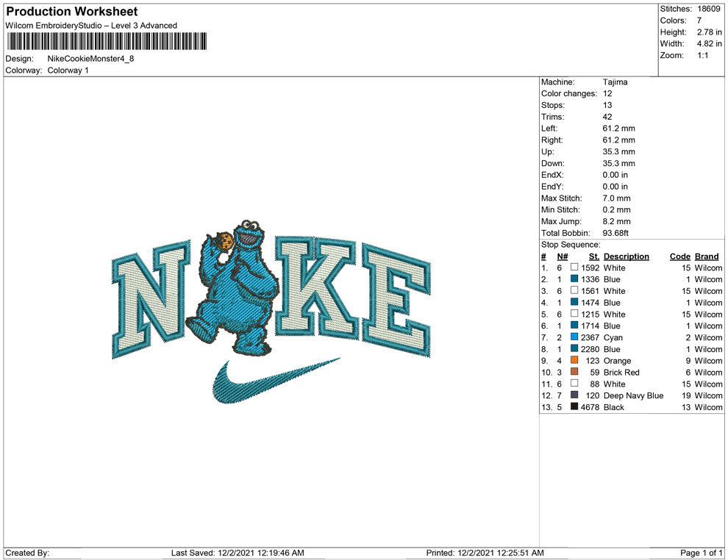This screenshot has height=560, width=728.
Task: Click the cyan swatch in stop 7
Action: coord(574,337)
